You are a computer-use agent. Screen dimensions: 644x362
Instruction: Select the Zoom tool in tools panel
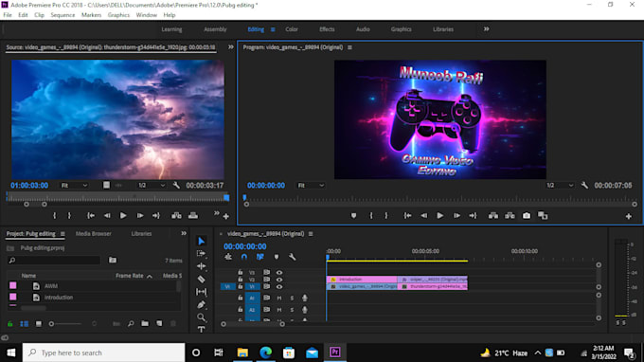[x=201, y=317]
